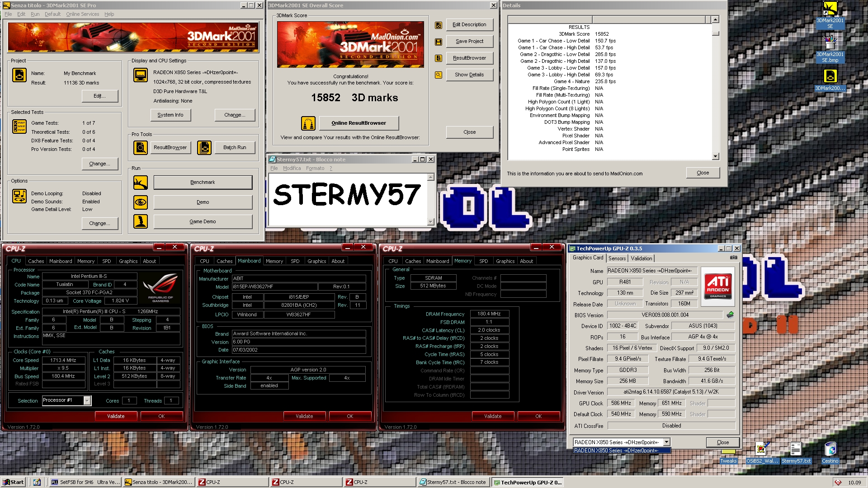The image size is (868, 488).
Task: Click the Project icon beside Name field
Action: coord(19,75)
